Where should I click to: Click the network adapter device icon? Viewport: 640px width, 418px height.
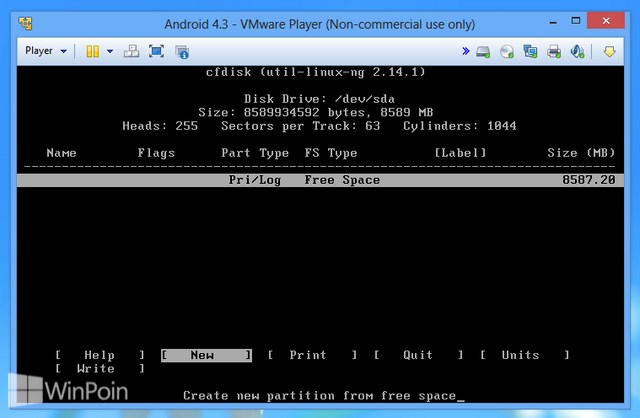530,51
